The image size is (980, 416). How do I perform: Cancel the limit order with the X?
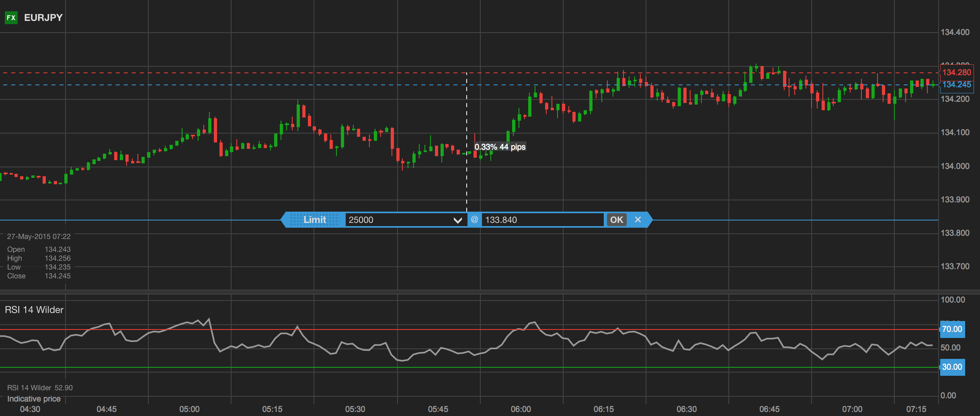pyautogui.click(x=638, y=220)
